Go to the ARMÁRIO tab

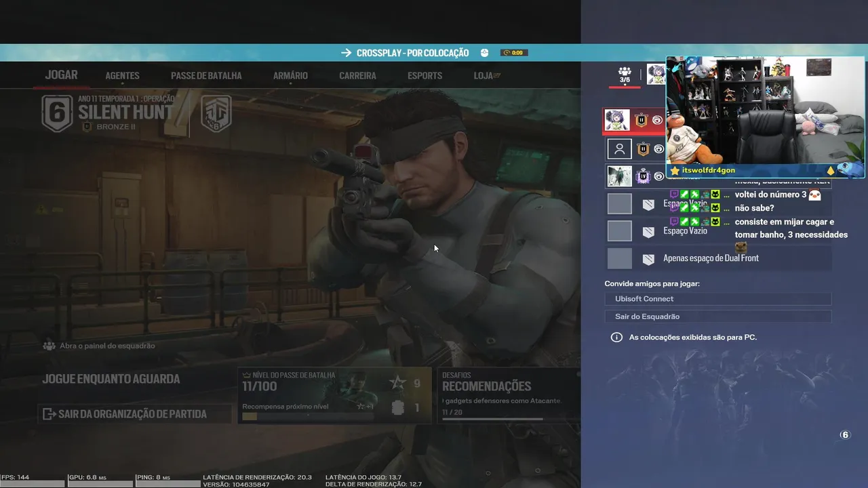[x=290, y=76]
